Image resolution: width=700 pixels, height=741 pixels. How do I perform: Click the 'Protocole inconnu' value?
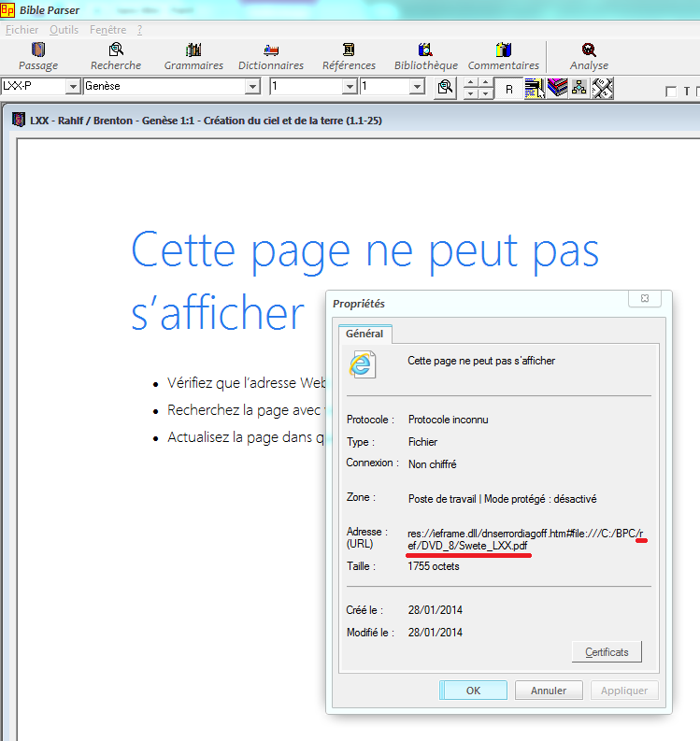448,420
